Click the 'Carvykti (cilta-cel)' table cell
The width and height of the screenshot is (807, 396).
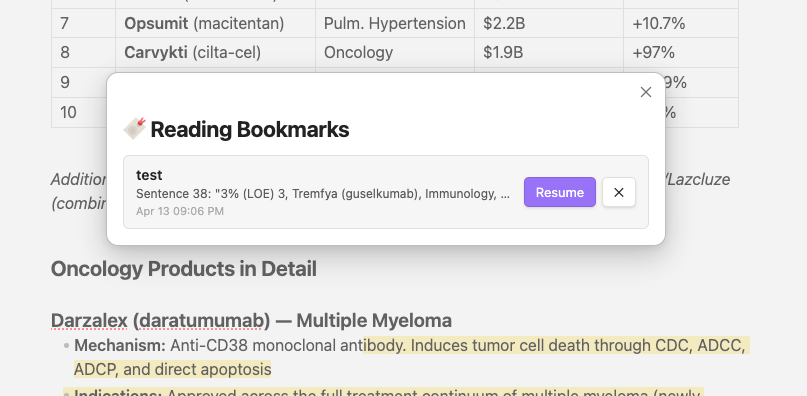point(215,53)
